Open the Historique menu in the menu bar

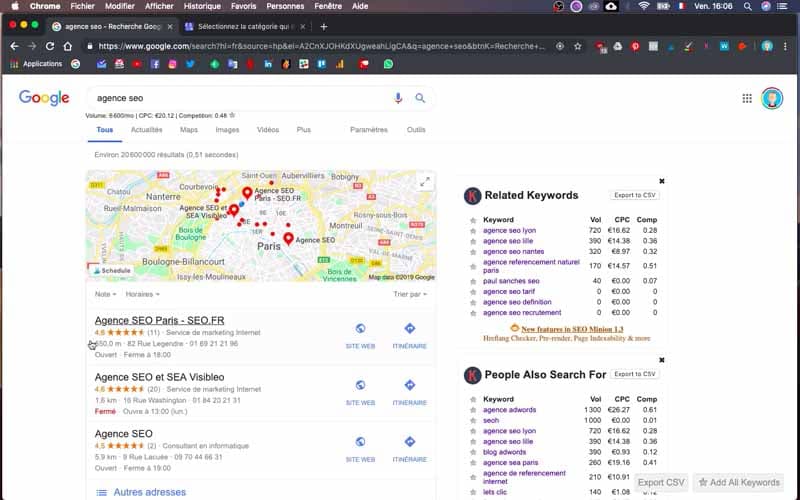click(x=202, y=6)
